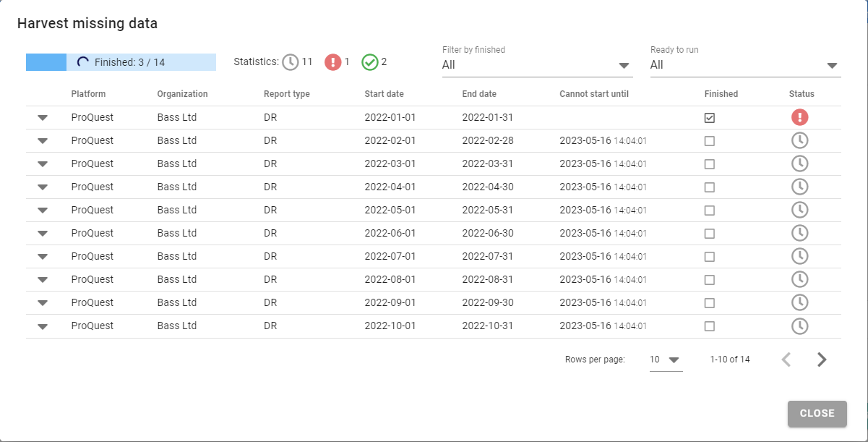The width and height of the screenshot is (868, 442).
Task: Toggle Finished checkbox for 2022-08-01 row
Action: (710, 280)
